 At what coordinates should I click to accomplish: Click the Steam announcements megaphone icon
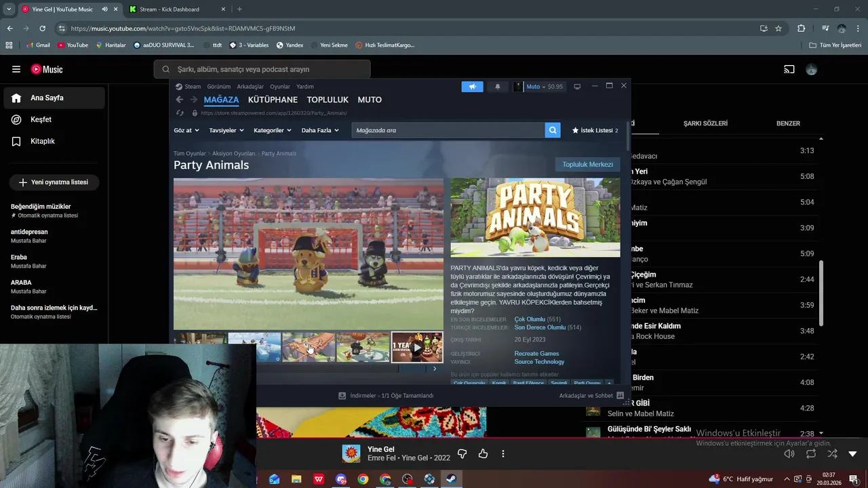(473, 87)
